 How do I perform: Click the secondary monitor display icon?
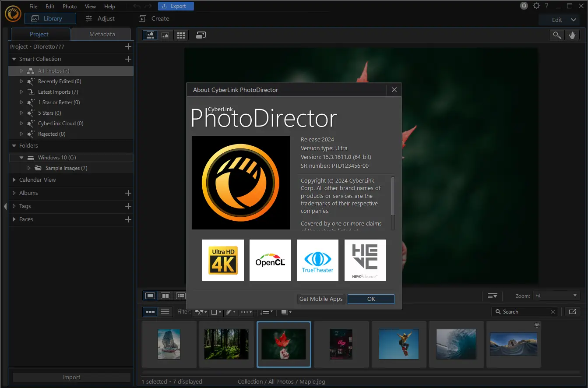(201, 35)
